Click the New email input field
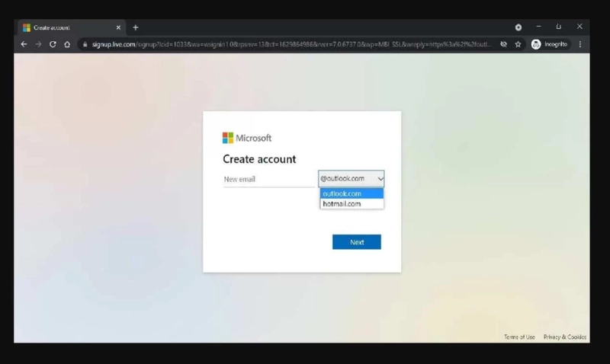This screenshot has width=610, height=364. tap(269, 179)
